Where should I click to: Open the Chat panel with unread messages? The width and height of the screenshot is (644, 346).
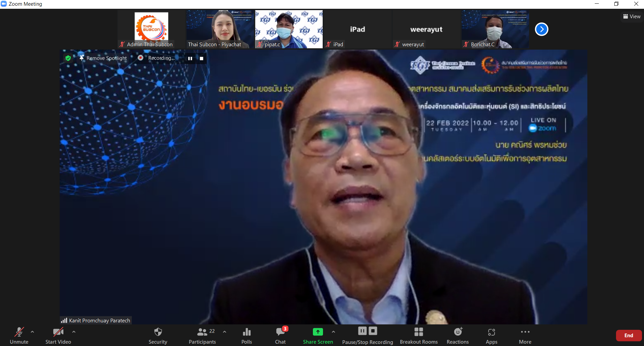280,336
